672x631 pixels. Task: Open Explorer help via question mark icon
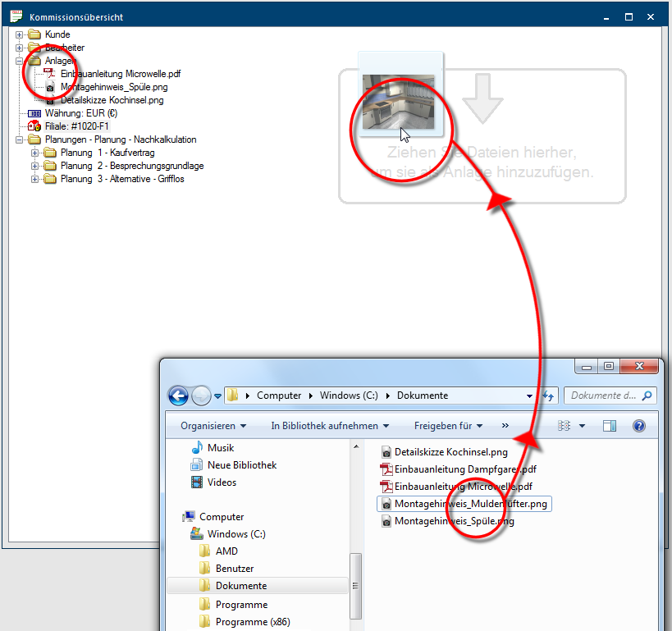tap(639, 426)
